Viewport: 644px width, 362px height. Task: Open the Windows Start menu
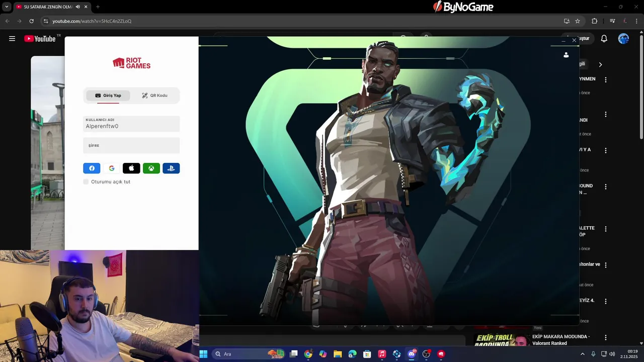click(203, 354)
